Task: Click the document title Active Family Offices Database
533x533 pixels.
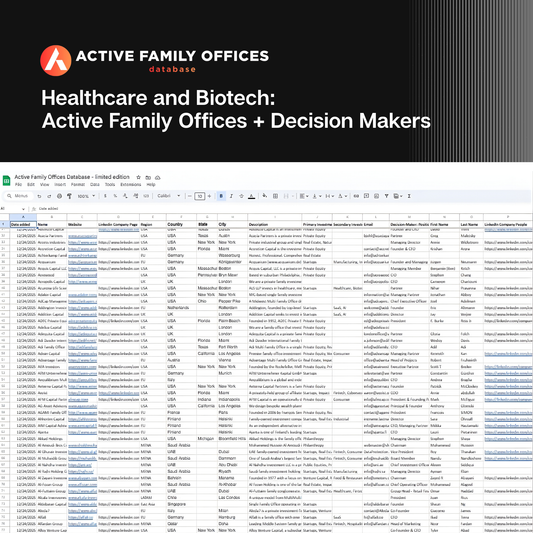Action: 72,177
